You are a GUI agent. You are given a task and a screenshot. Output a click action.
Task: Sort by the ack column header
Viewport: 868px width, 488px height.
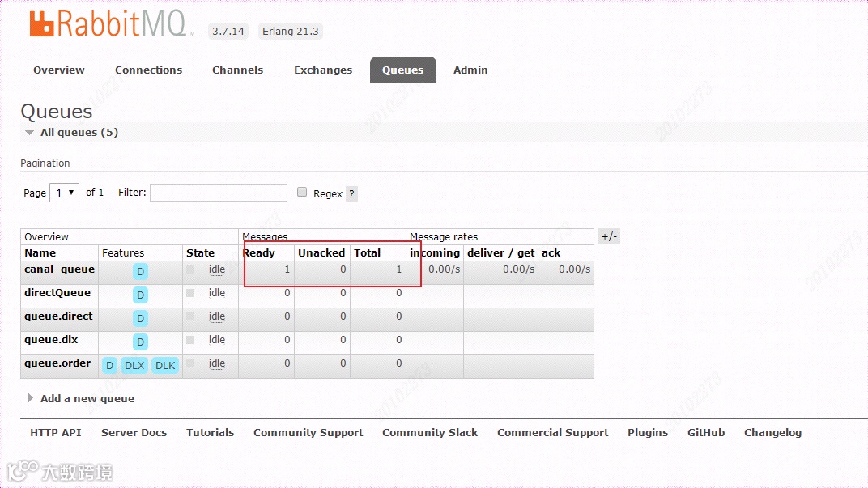click(x=551, y=252)
